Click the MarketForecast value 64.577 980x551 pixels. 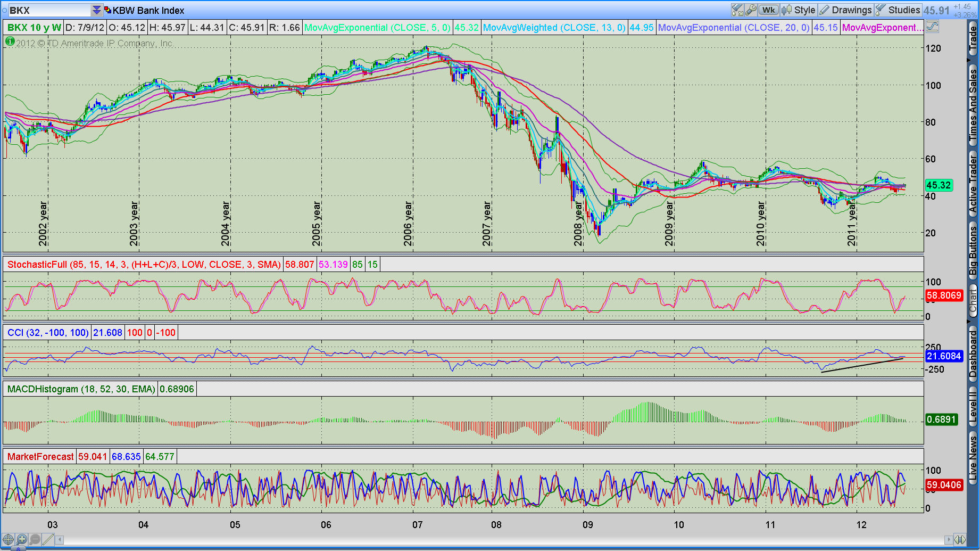click(160, 457)
